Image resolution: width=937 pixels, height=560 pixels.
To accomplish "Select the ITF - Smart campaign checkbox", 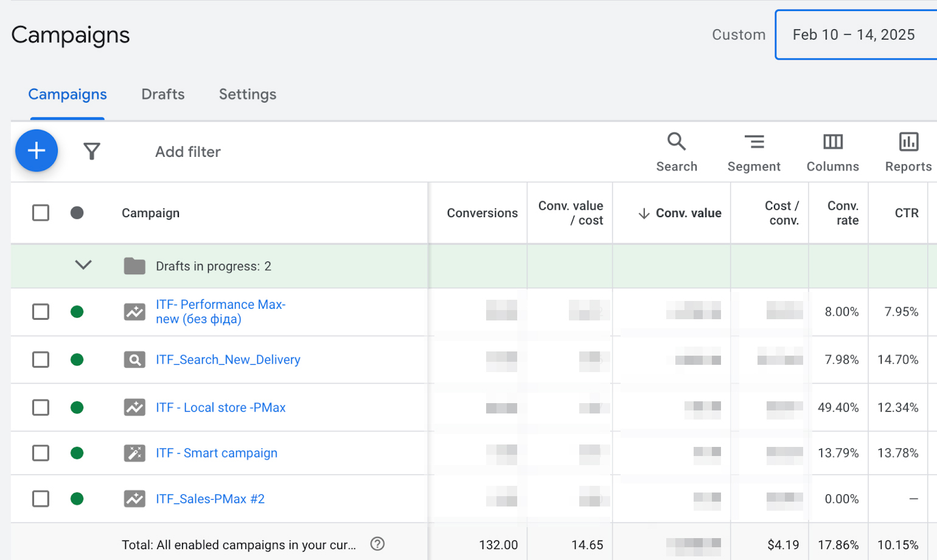I will [x=41, y=453].
